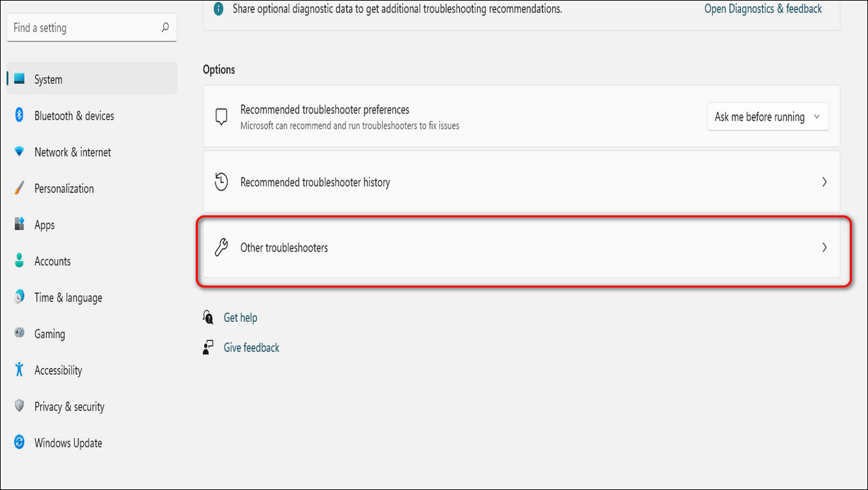The width and height of the screenshot is (868, 490).
Task: Click the Bluetooth & devices icon
Action: [20, 115]
